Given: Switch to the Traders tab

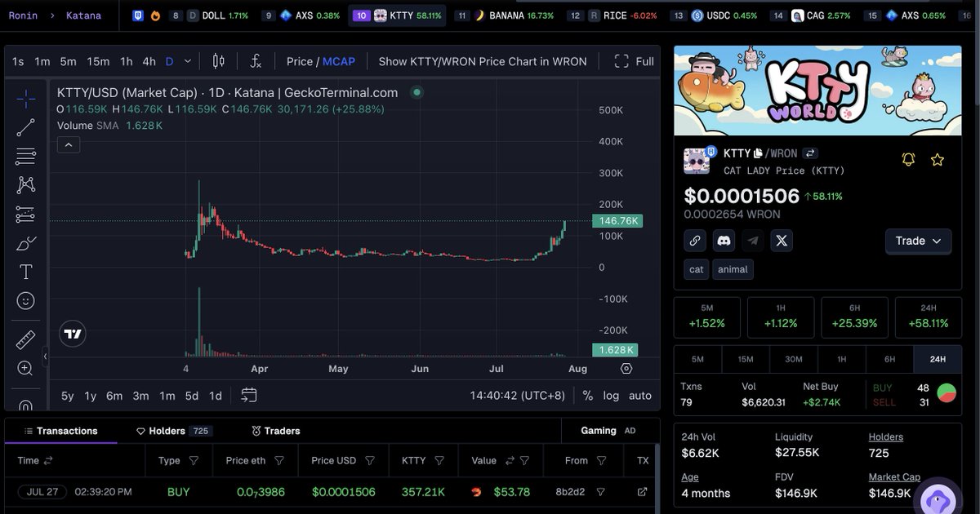Looking at the screenshot, I should pos(275,431).
